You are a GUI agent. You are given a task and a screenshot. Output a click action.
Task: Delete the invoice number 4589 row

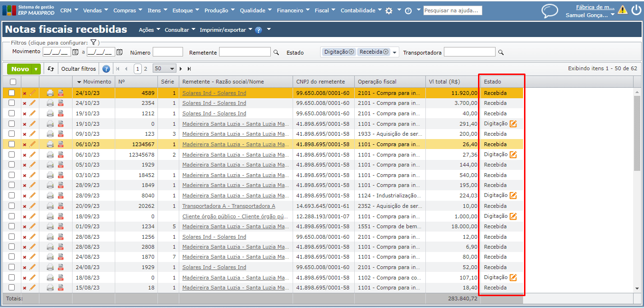25,93
